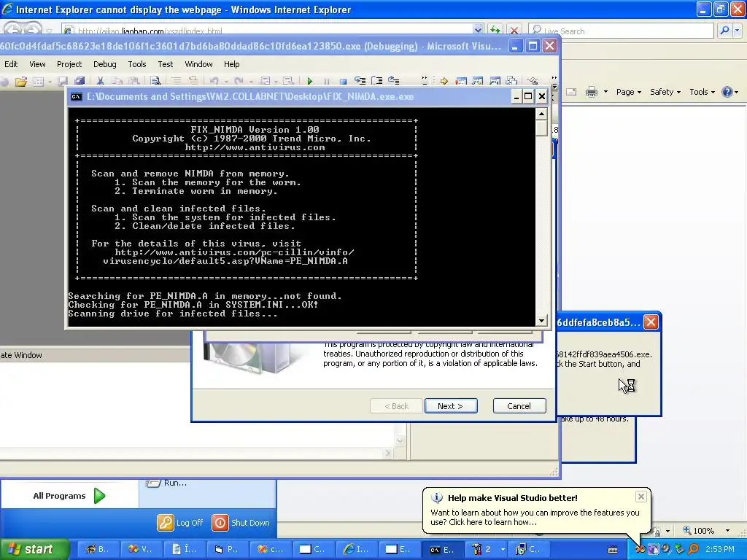The image size is (747, 560).
Task: Click the Log Off key icon
Action: click(x=166, y=522)
